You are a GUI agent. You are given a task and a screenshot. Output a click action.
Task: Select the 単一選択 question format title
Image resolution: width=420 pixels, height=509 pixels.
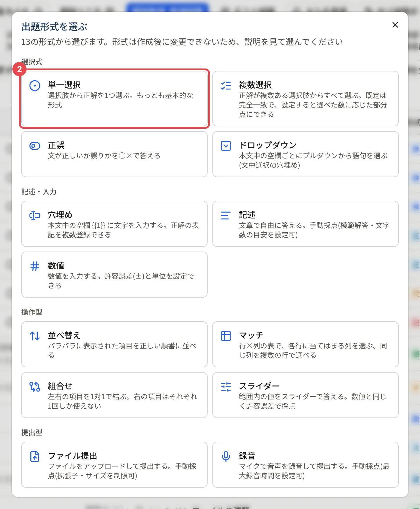[64, 85]
